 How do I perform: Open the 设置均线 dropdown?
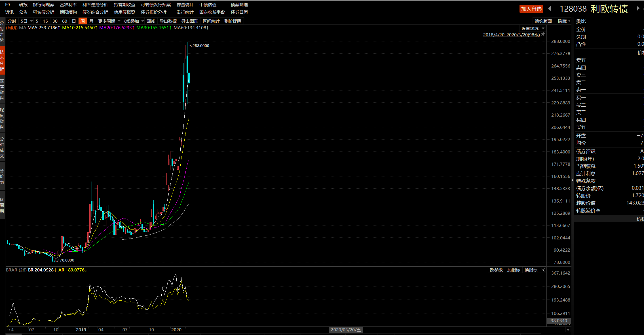533,28
